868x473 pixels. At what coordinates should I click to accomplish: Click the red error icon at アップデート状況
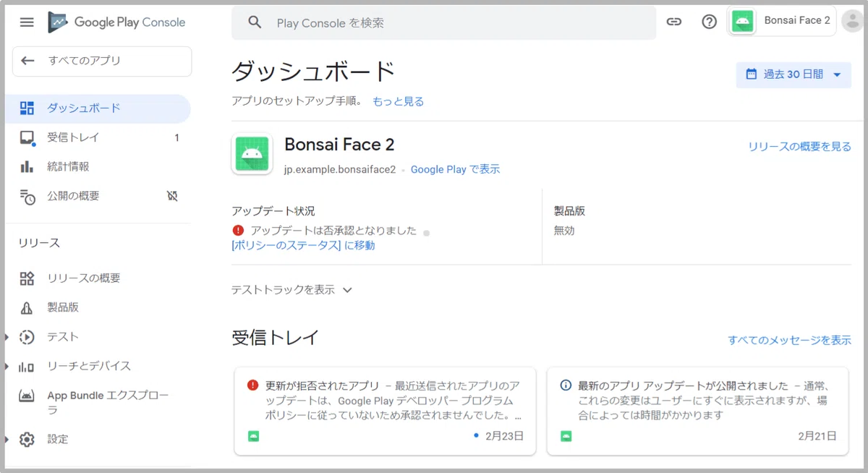238,231
